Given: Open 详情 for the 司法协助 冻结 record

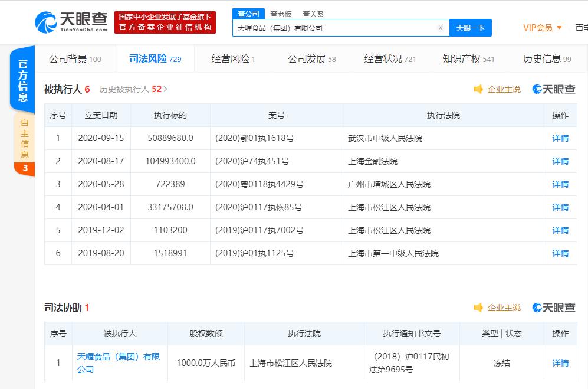Looking at the screenshot, I should pyautogui.click(x=560, y=363).
